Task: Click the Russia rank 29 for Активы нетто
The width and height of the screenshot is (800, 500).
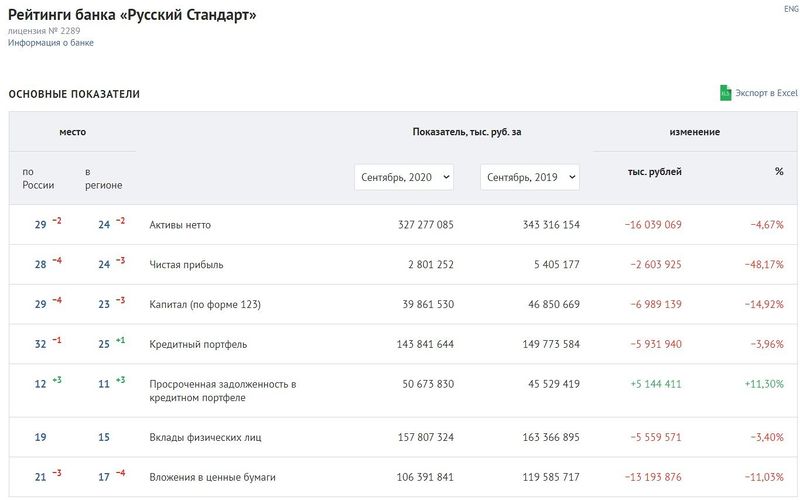Action: click(x=40, y=225)
